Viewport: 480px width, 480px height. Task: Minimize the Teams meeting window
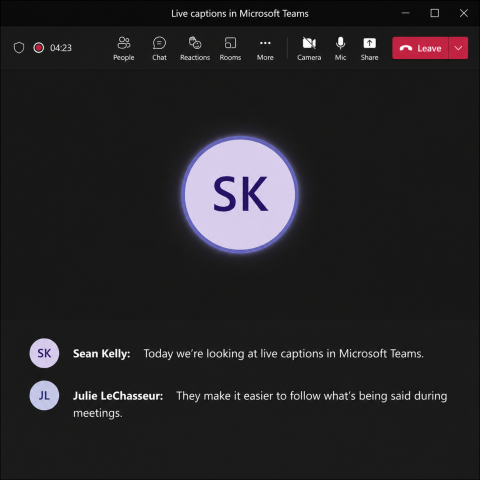pos(406,13)
